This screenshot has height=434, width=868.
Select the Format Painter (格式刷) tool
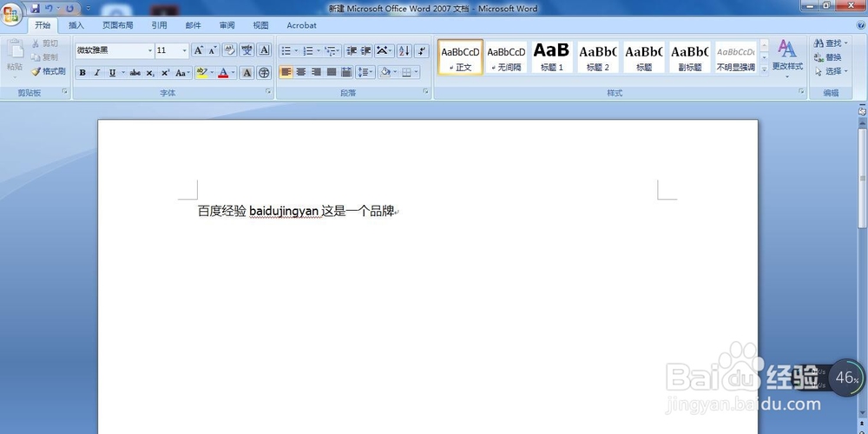pyautogui.click(x=48, y=71)
